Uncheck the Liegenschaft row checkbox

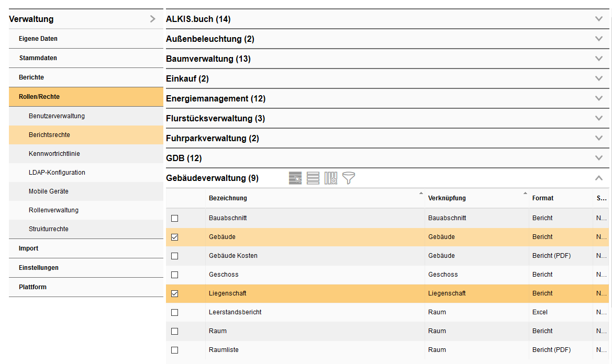tap(175, 293)
